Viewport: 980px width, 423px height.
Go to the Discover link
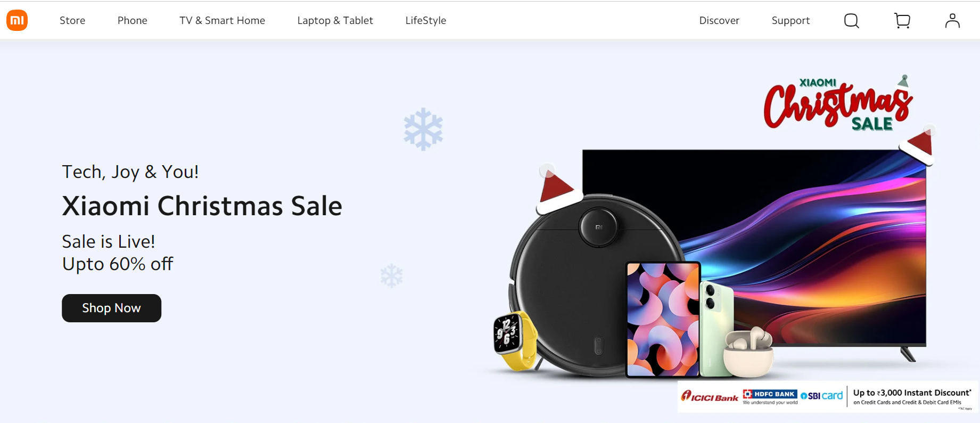pos(719,20)
